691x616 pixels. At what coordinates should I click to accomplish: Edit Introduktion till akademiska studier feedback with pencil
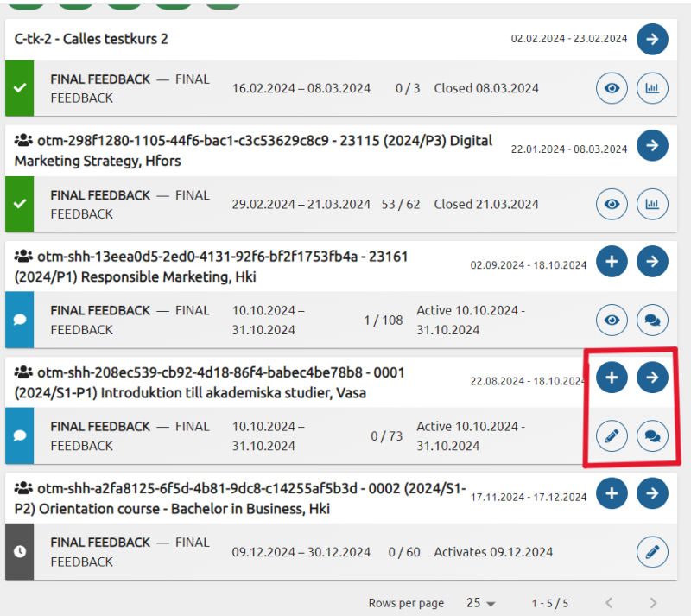click(612, 436)
